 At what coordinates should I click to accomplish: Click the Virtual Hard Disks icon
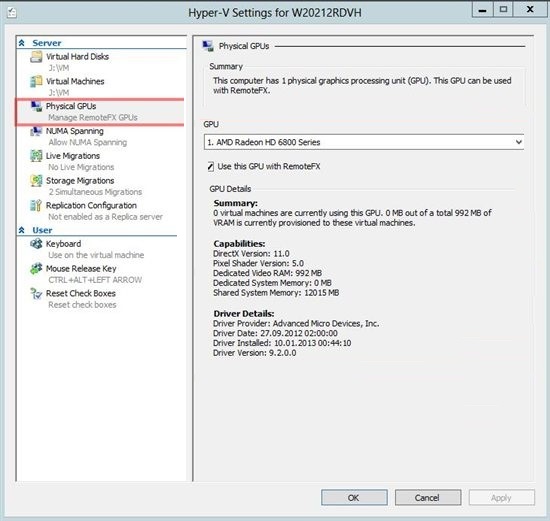pyautogui.click(x=36, y=56)
